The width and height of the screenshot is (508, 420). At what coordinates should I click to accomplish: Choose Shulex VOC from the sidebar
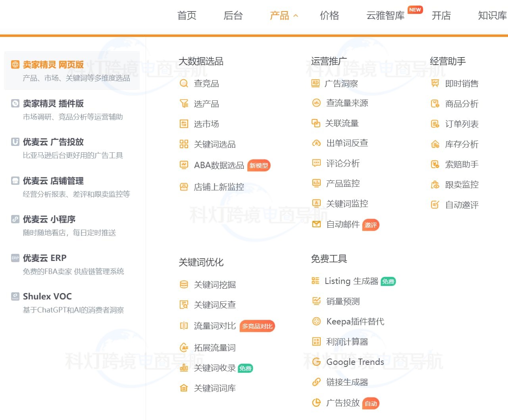(47, 296)
